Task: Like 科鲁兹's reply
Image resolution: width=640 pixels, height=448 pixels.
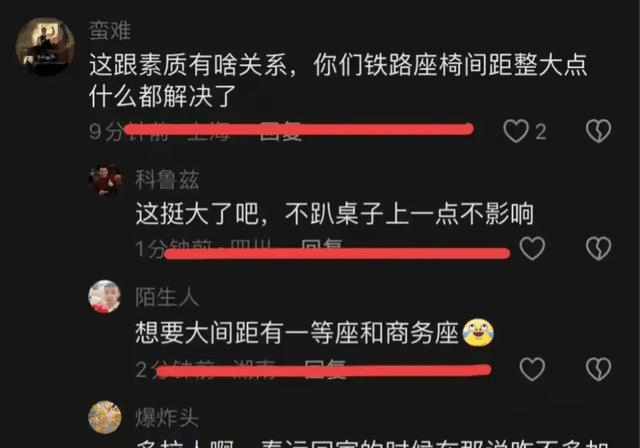Action: tap(532, 248)
